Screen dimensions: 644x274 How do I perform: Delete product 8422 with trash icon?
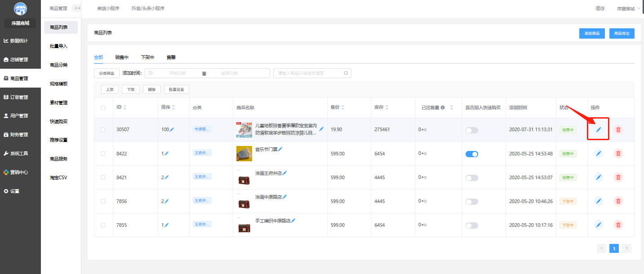point(618,154)
